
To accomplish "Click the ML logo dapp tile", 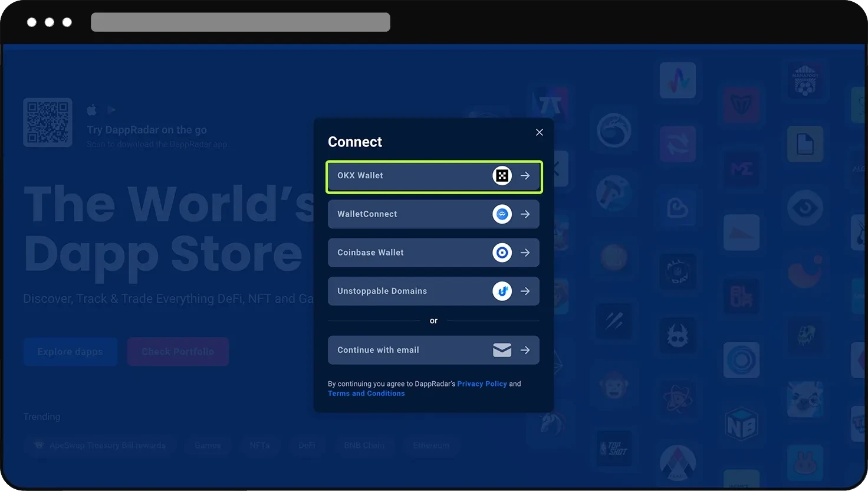I will pyautogui.click(x=741, y=169).
